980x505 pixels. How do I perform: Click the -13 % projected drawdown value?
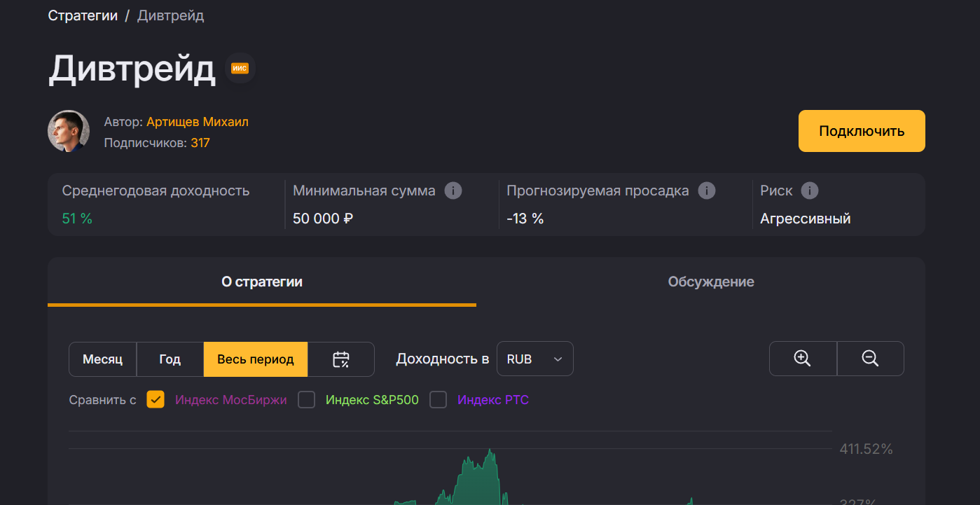(x=525, y=219)
